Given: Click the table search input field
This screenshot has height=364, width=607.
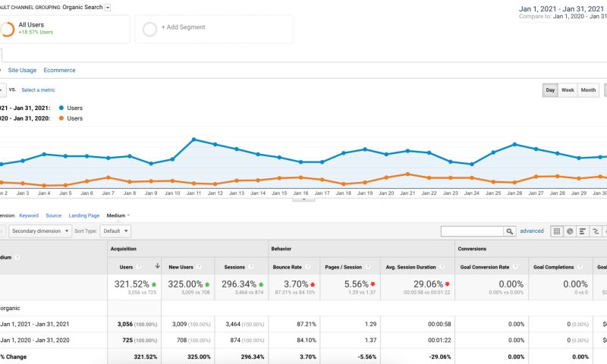Looking at the screenshot, I should pyautogui.click(x=471, y=231).
